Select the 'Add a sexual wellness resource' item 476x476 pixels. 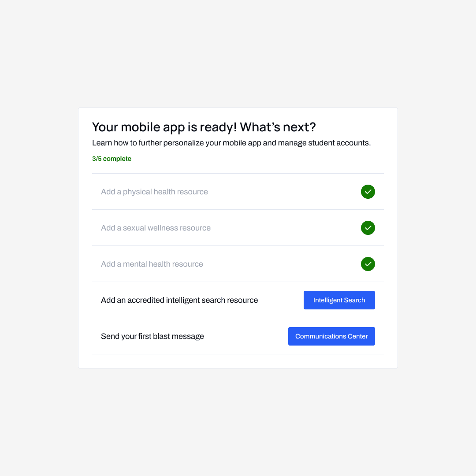(x=156, y=228)
